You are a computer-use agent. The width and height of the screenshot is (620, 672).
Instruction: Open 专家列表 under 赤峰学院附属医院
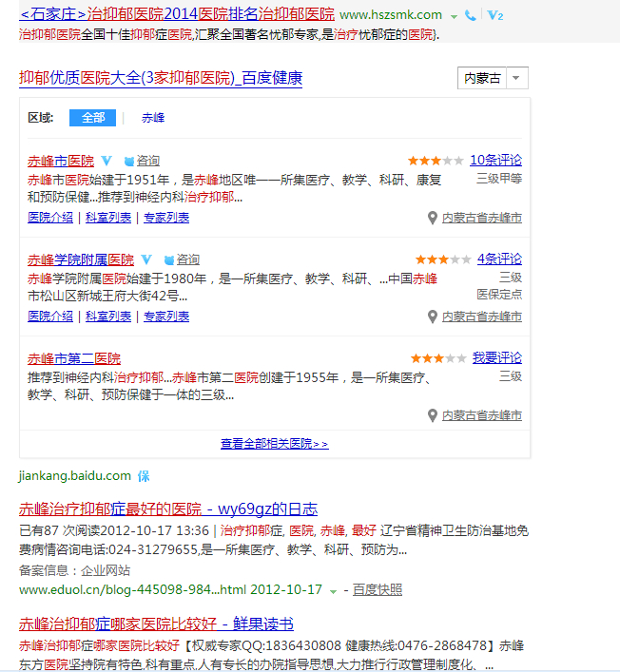point(166,317)
